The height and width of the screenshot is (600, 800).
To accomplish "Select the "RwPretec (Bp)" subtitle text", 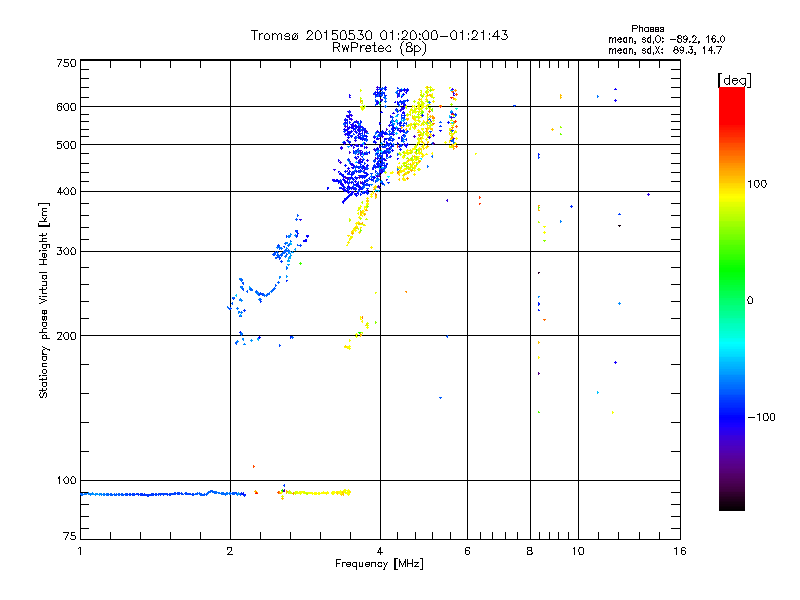I will point(379,47).
